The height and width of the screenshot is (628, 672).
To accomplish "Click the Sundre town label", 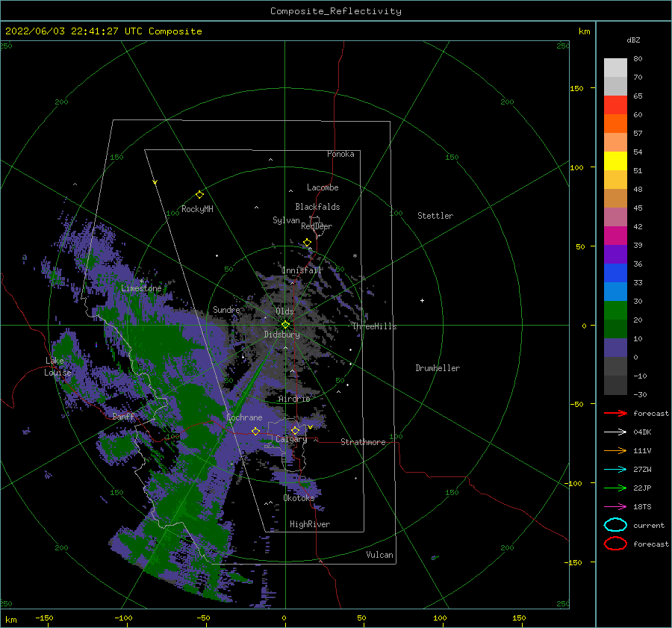I will click(x=226, y=309).
